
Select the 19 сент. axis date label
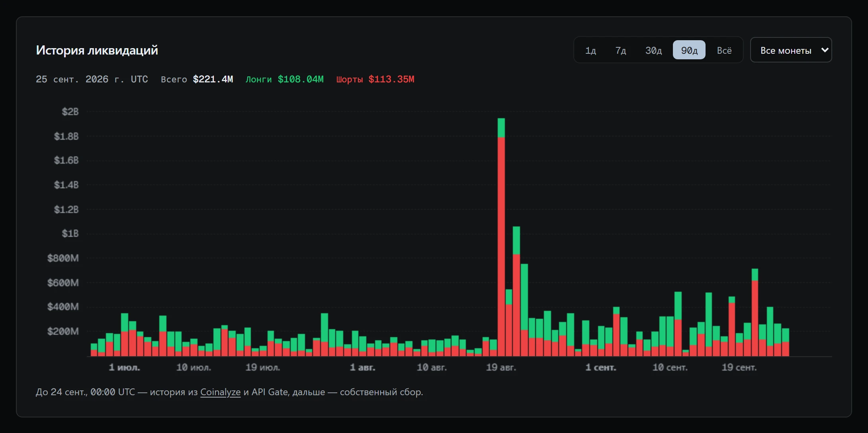coord(739,367)
